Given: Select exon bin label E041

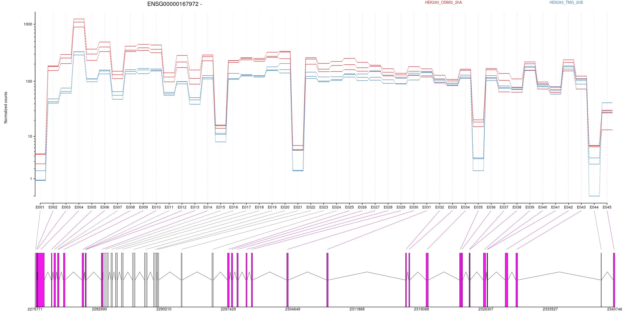Looking at the screenshot, I should [x=555, y=207].
